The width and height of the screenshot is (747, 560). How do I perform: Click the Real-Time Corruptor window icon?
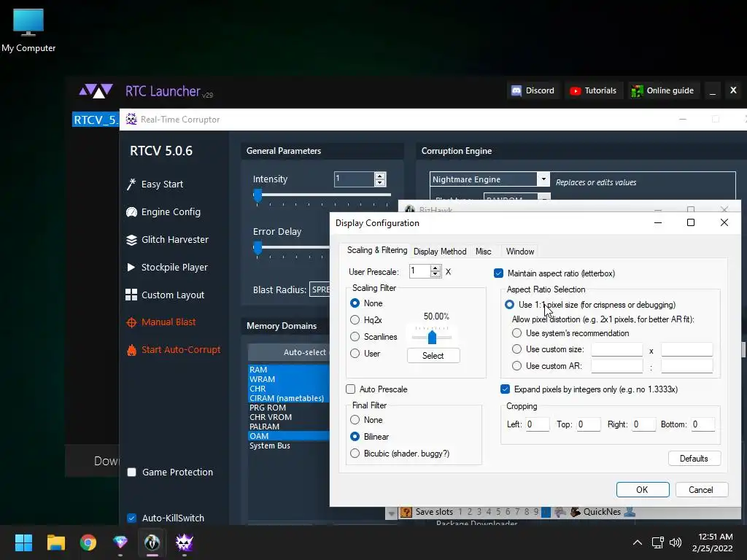tap(131, 119)
